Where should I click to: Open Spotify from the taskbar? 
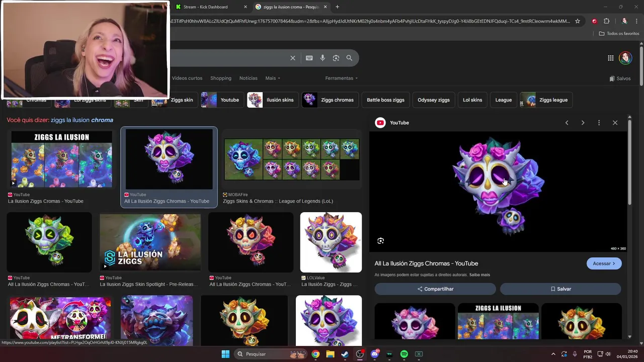pyautogui.click(x=404, y=354)
